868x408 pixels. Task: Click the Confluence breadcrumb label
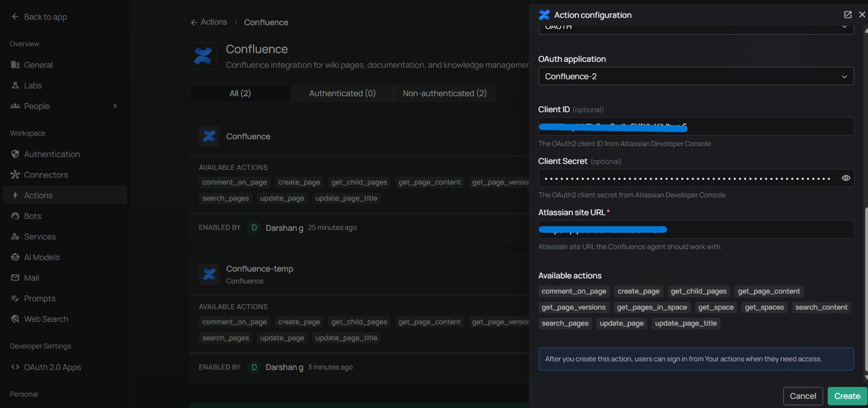[266, 22]
